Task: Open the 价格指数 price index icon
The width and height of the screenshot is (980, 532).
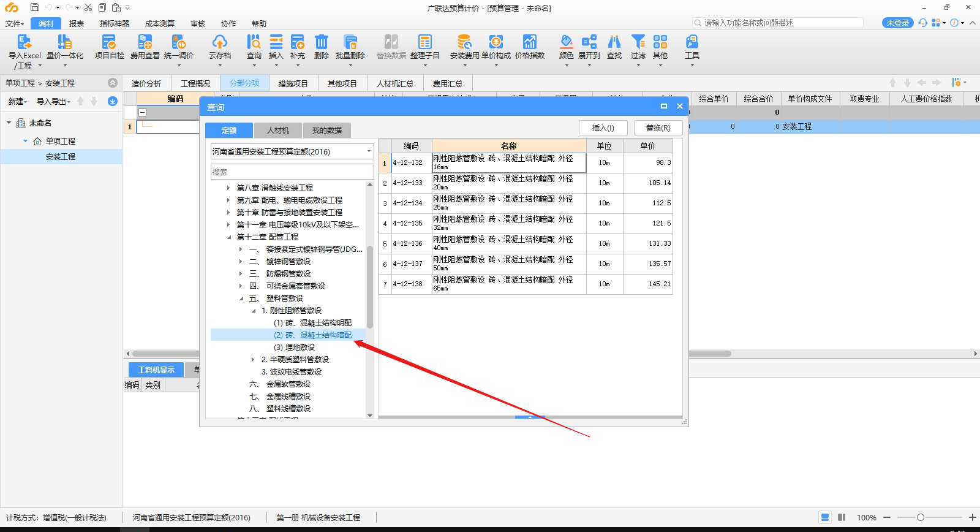Action: [530, 48]
